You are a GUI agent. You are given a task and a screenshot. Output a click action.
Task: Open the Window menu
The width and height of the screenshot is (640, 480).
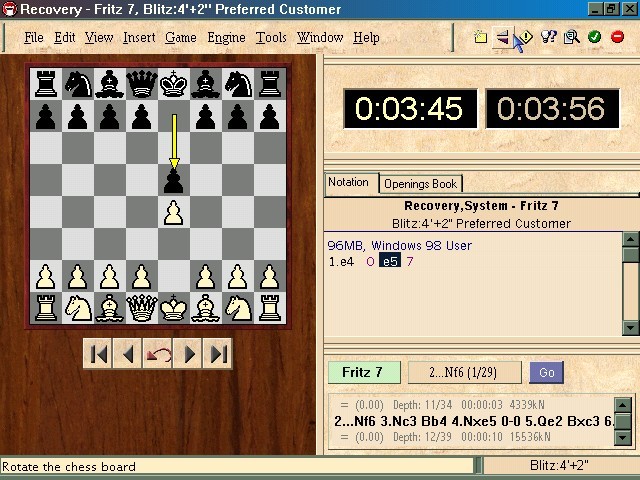[x=320, y=38]
